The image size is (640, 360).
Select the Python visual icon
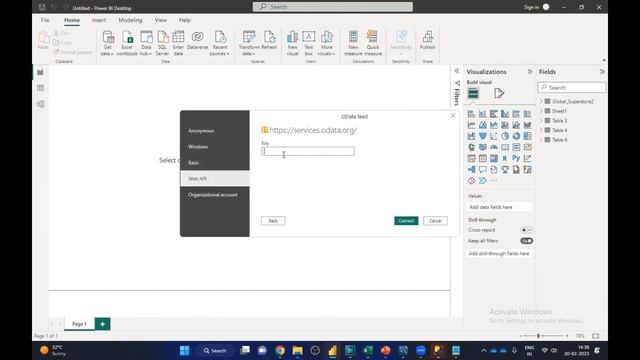coord(516,158)
